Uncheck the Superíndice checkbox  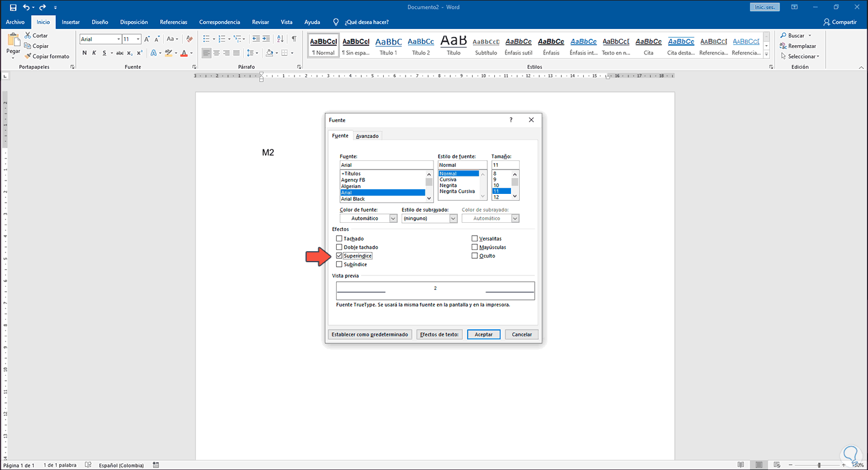[x=339, y=256]
